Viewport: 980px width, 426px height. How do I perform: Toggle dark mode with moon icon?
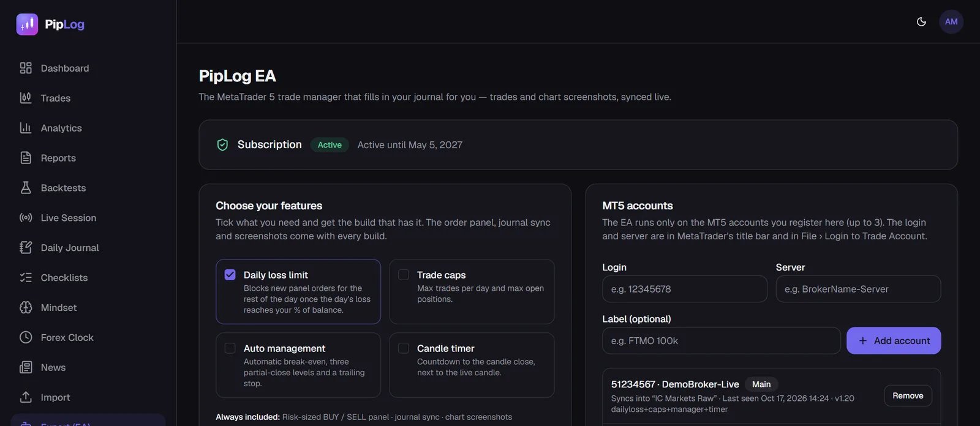pyautogui.click(x=921, y=22)
